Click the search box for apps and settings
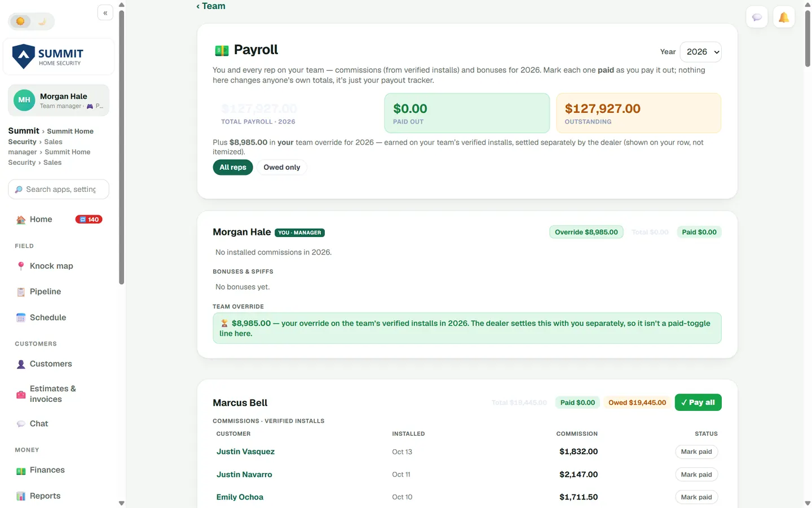 click(59, 189)
